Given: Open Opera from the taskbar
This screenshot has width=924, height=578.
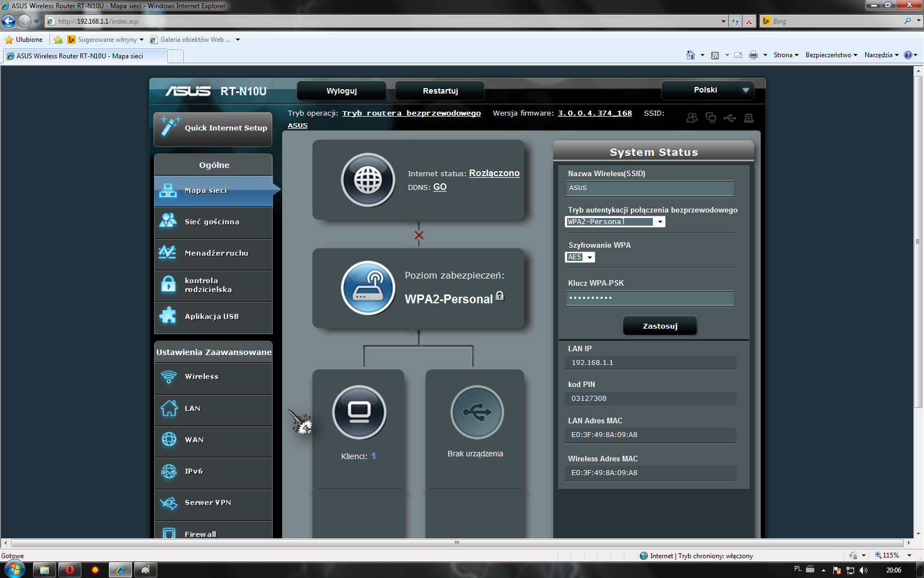Looking at the screenshot, I should pyautogui.click(x=69, y=570).
